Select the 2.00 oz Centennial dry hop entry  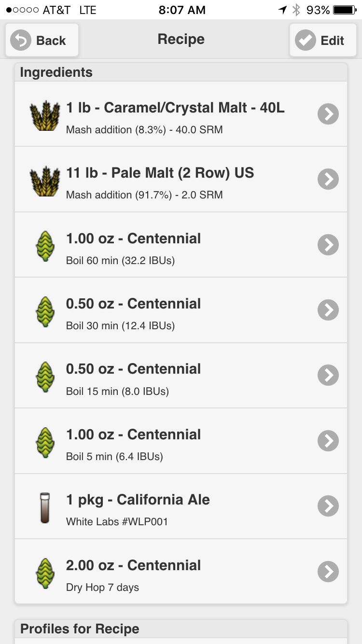181,572
